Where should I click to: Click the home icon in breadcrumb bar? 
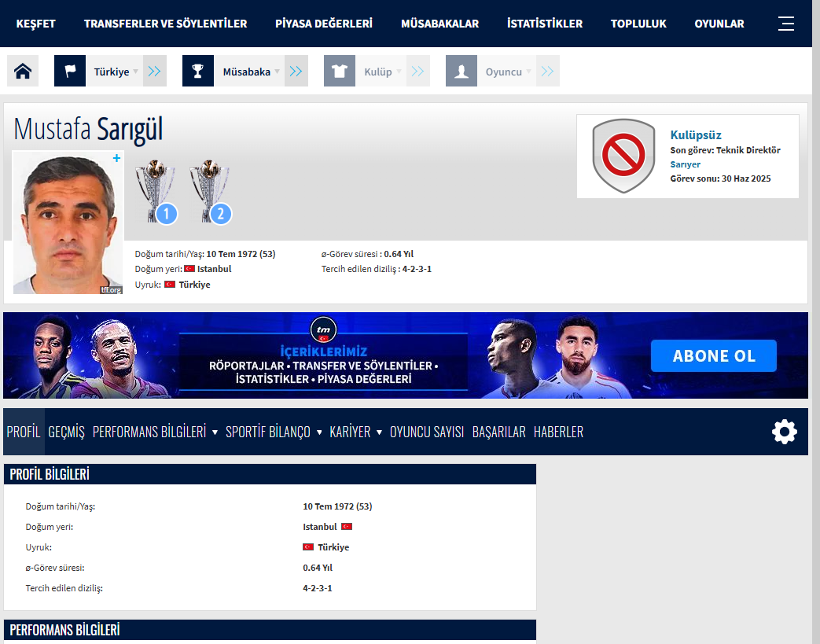coord(23,71)
